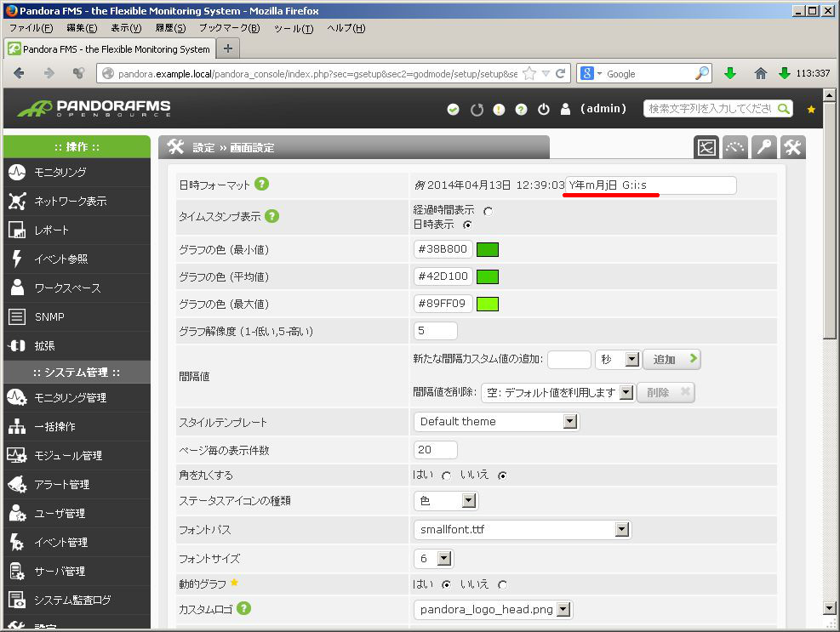Click the #89FF09 maximum color swatch
The width and height of the screenshot is (840, 632).
point(488,305)
